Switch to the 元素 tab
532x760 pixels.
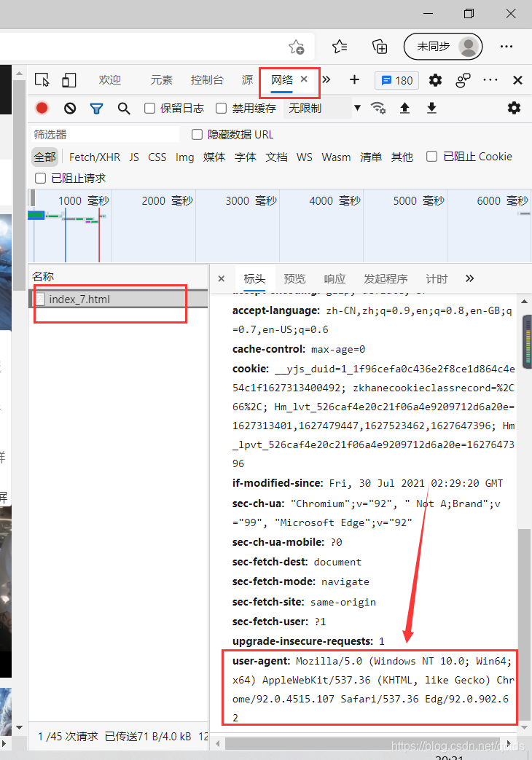point(162,80)
